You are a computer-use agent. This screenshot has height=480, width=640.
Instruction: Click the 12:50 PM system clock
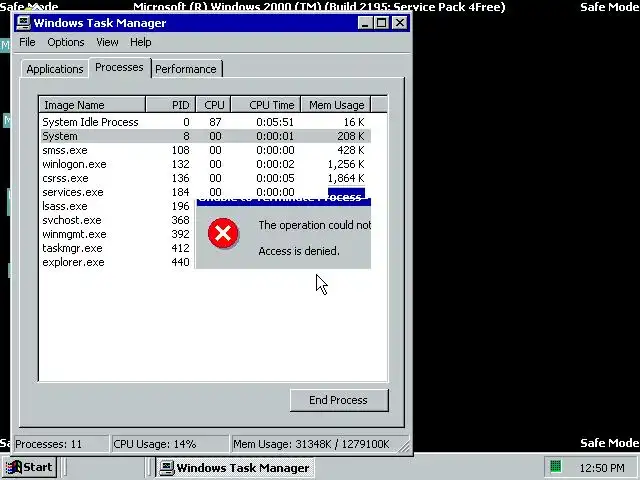tap(602, 468)
